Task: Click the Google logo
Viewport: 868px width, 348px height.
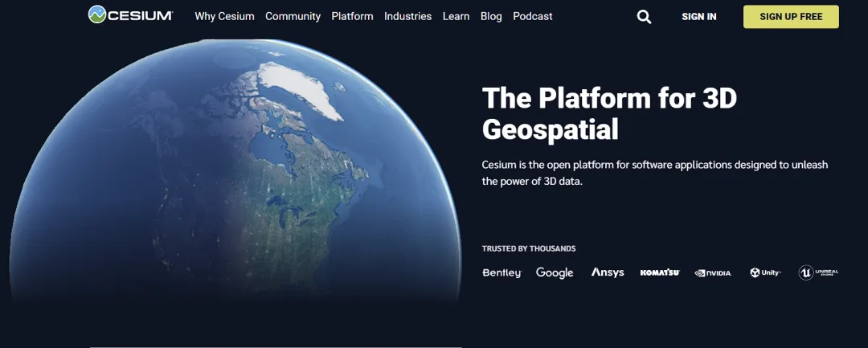Action: pos(555,272)
